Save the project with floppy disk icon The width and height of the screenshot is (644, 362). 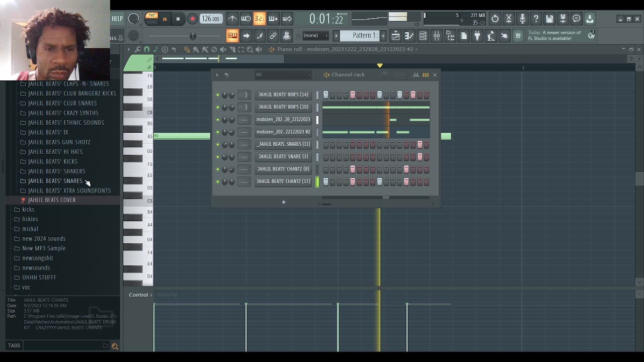549,19
